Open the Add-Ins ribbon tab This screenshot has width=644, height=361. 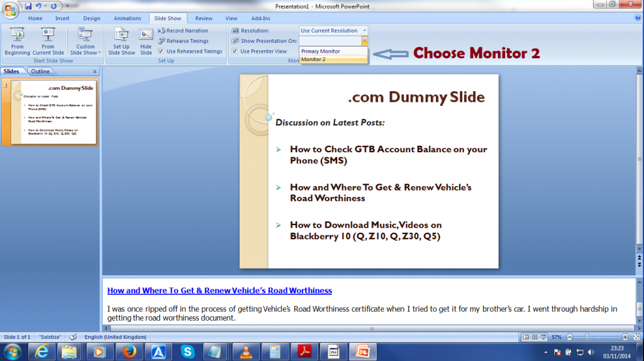tap(260, 18)
